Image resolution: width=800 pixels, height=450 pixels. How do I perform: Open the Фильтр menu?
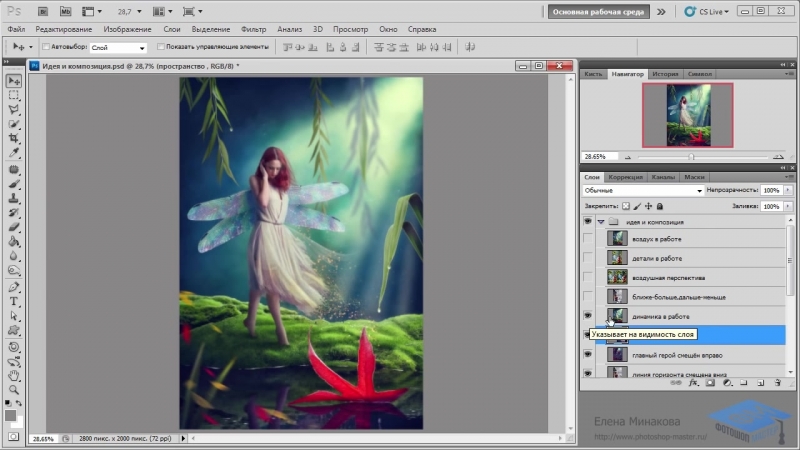[254, 29]
